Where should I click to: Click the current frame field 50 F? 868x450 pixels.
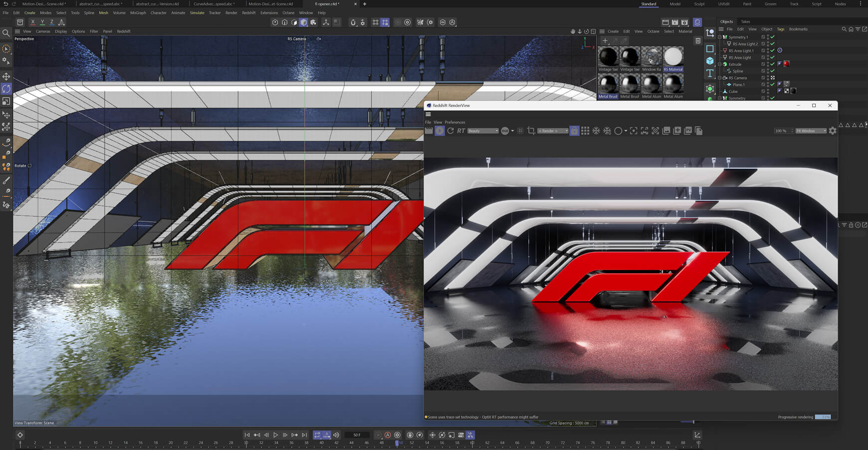[357, 435]
